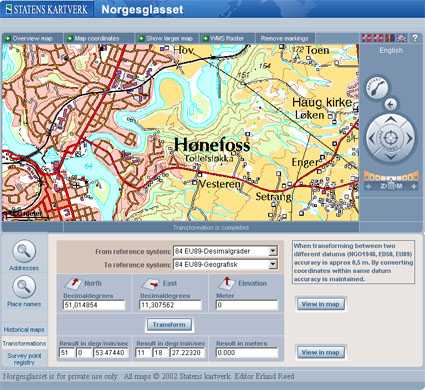This screenshot has height=390, width=425.
Task: Pan the map up with north arrow
Action: 391,119
